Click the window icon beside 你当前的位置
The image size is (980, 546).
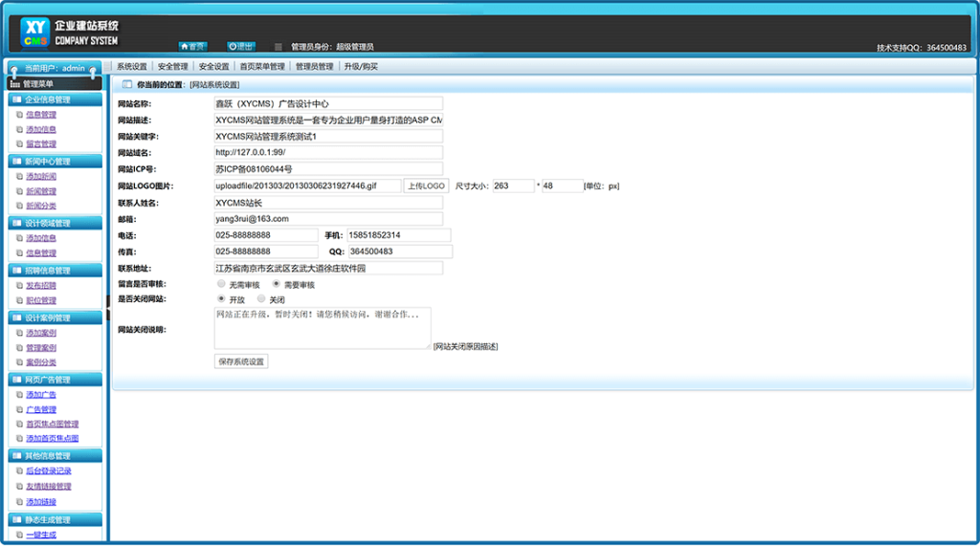pyautogui.click(x=127, y=84)
